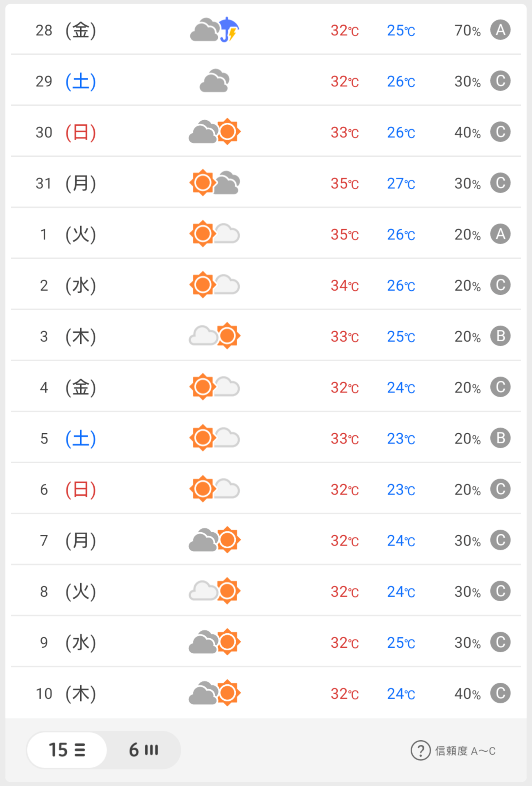Click the 23℃ low temperature on Saturday the 5th
The image size is (532, 786).
click(401, 438)
